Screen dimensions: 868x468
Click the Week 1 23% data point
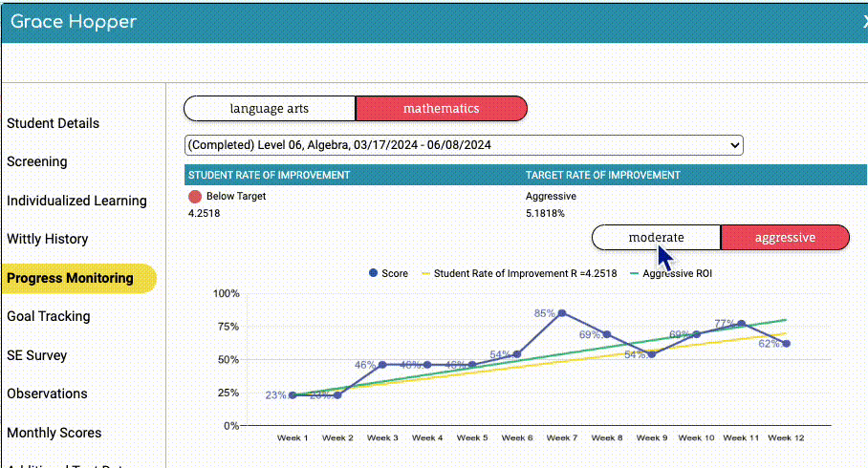tap(293, 395)
